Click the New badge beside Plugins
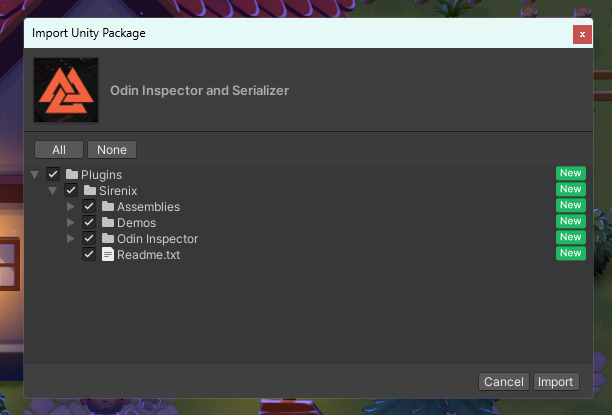Image resolution: width=612 pixels, height=415 pixels. 570,173
